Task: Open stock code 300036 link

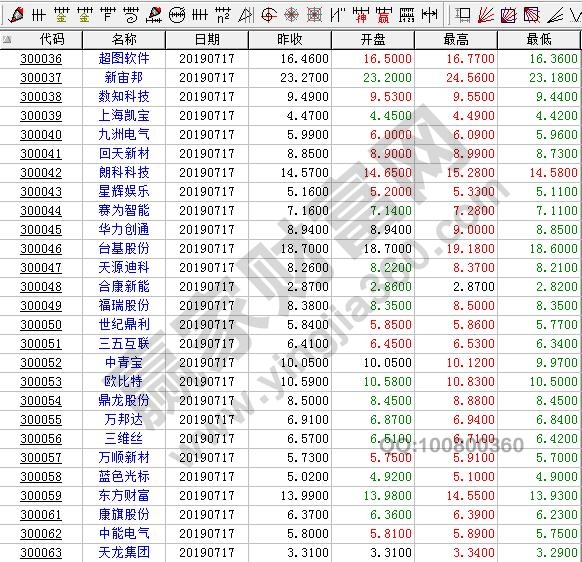Action: coord(41,59)
